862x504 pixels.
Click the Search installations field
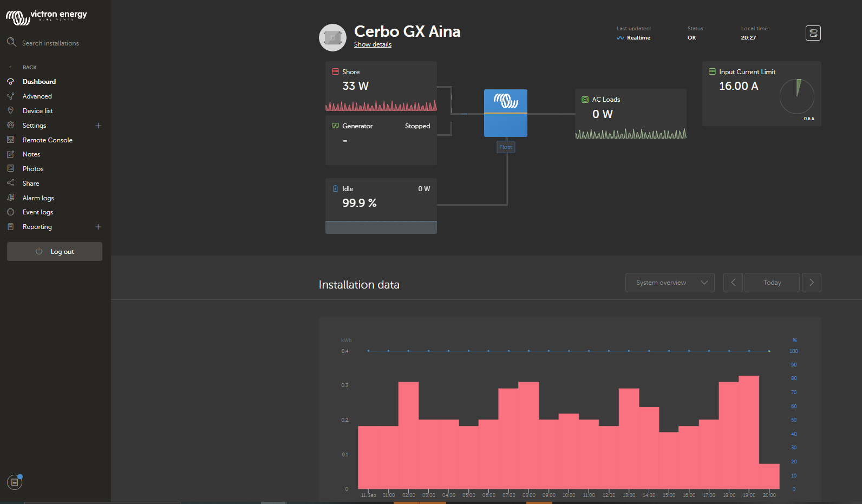pos(50,43)
